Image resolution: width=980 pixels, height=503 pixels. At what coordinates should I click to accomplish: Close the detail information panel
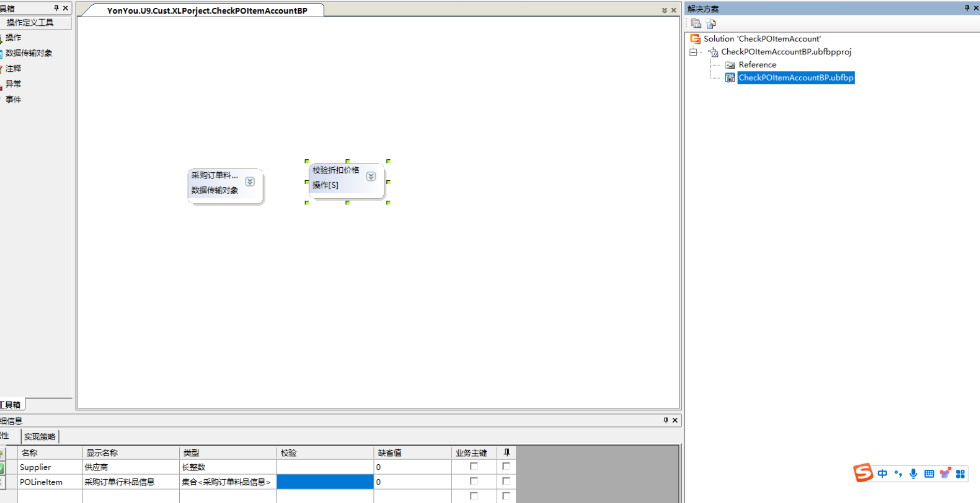(675, 420)
